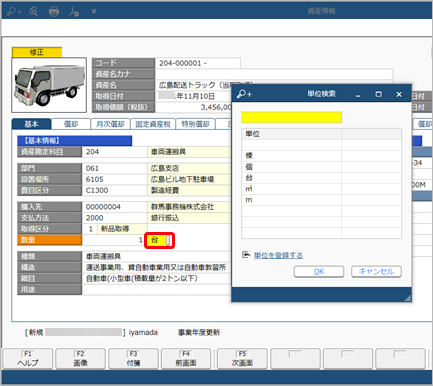Click the コード field showing 204-000001
This screenshot has width=433, height=386.
pyautogui.click(x=198, y=63)
